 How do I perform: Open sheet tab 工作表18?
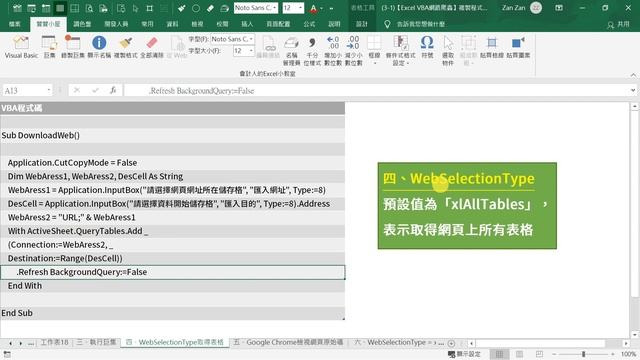[54, 342]
